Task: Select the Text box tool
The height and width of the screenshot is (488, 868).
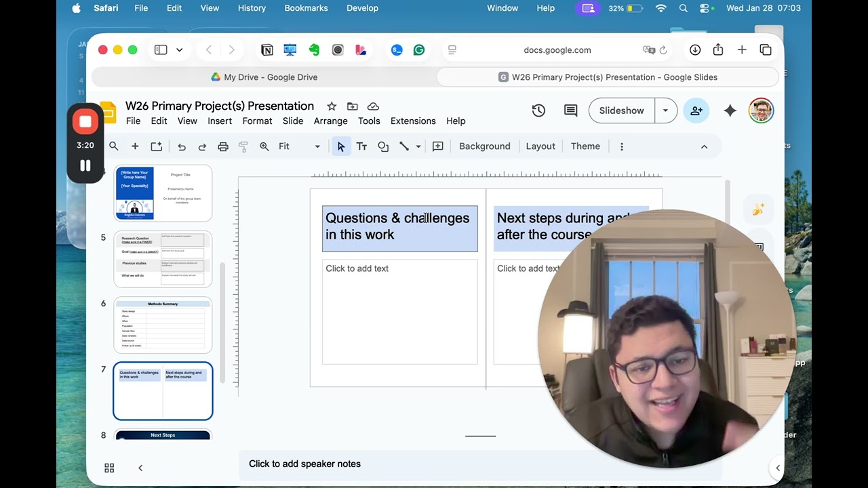Action: tap(362, 146)
